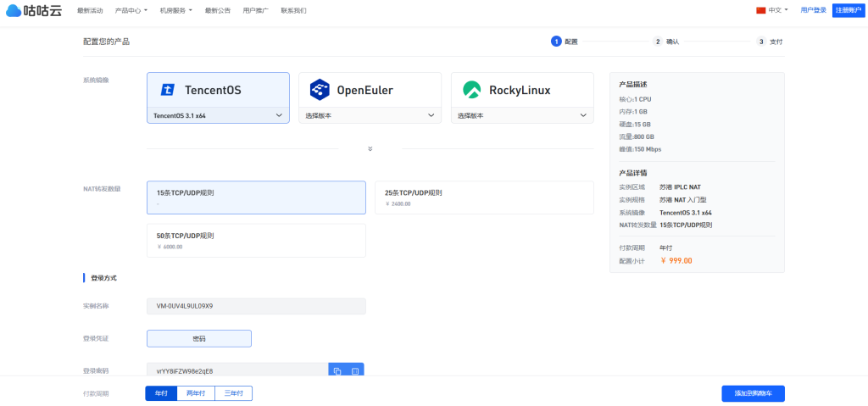Screen dimensions: 868x406
Task: Open the OpenEuler 选择版本 dropdown
Action: 370,115
